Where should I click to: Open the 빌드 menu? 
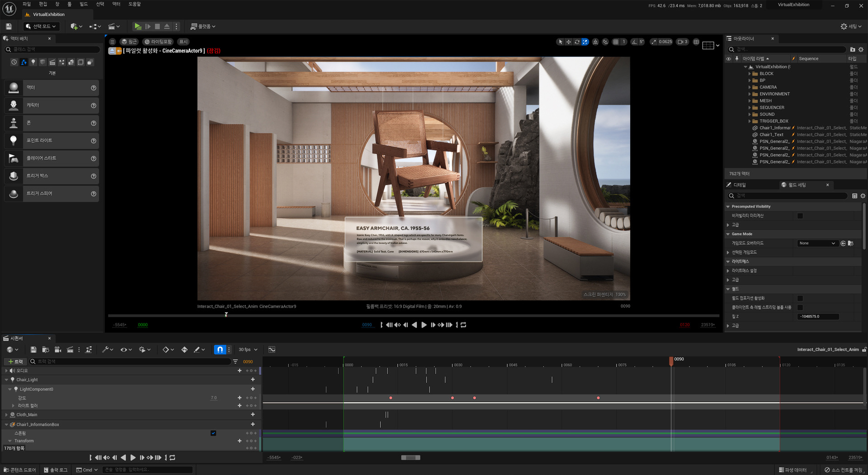coord(84,4)
